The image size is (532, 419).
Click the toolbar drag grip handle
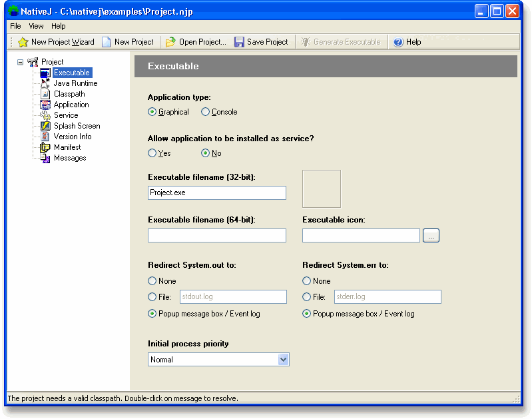click(11, 42)
